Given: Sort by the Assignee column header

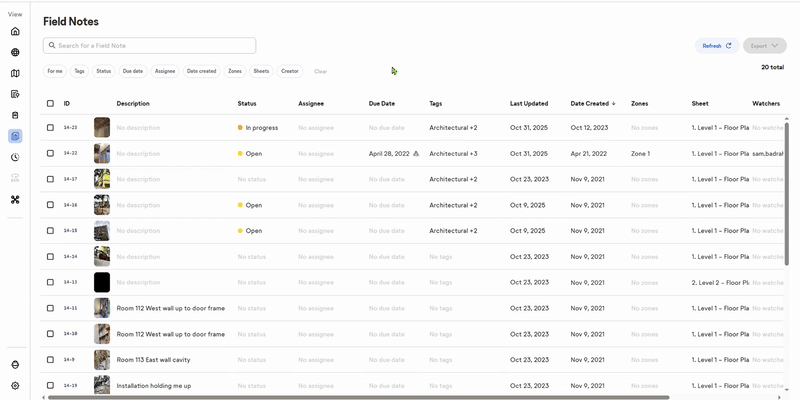Looking at the screenshot, I should click(311, 104).
